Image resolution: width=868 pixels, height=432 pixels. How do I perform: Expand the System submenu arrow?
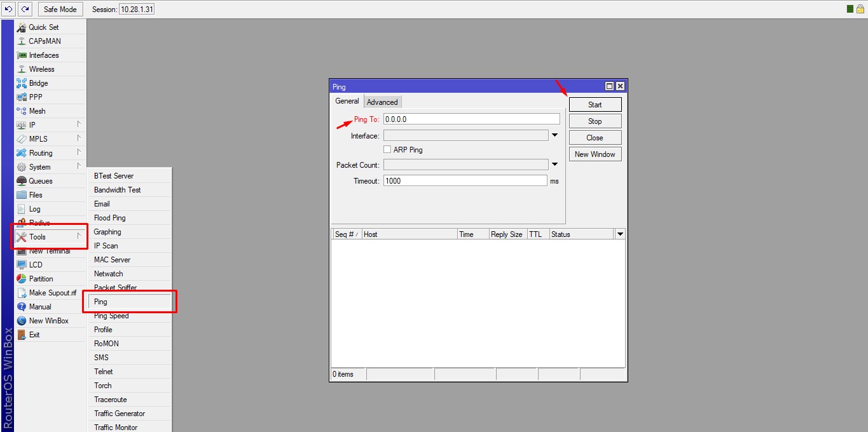pos(79,167)
